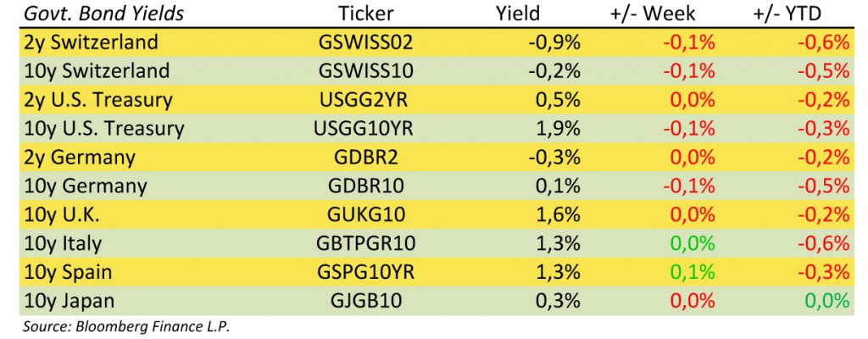Click the GUKG10 ticker cell
Screen dimensions: 868x339
[x=366, y=215]
